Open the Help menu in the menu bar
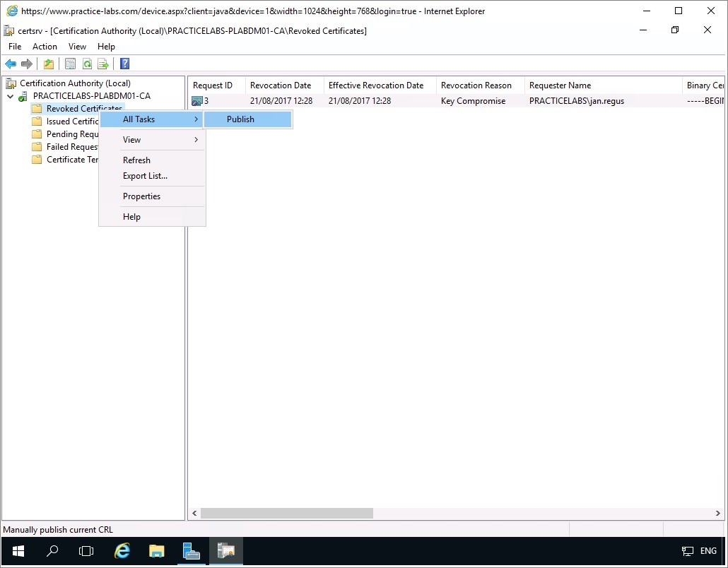The width and height of the screenshot is (728, 568). [106, 47]
